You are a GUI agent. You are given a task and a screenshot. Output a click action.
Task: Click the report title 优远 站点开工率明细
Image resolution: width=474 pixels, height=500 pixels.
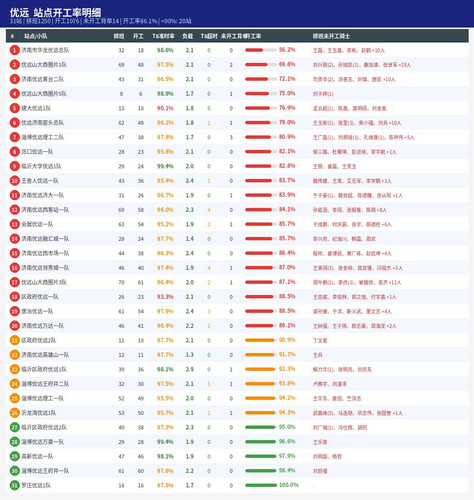pos(55,13)
